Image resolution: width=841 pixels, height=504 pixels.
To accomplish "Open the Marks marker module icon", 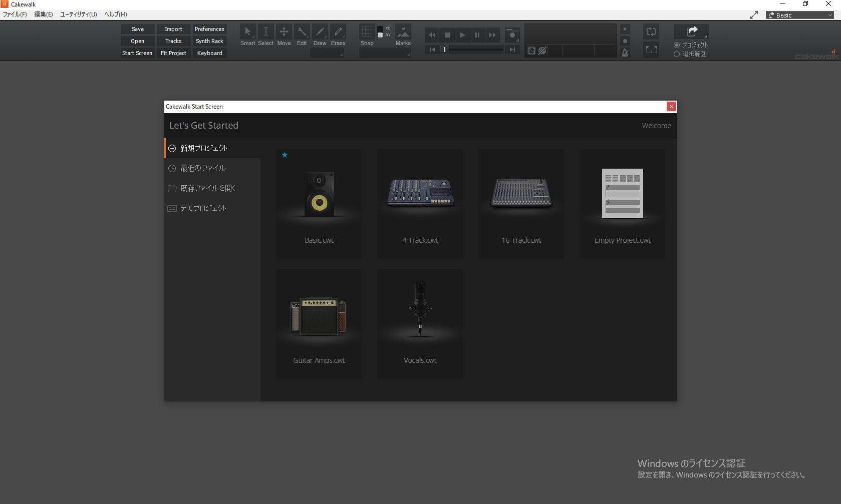I will tap(403, 32).
